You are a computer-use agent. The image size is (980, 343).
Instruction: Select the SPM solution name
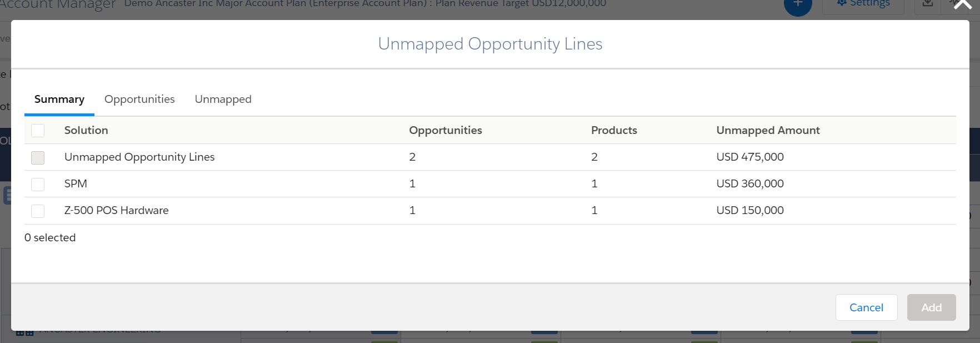[x=76, y=183]
